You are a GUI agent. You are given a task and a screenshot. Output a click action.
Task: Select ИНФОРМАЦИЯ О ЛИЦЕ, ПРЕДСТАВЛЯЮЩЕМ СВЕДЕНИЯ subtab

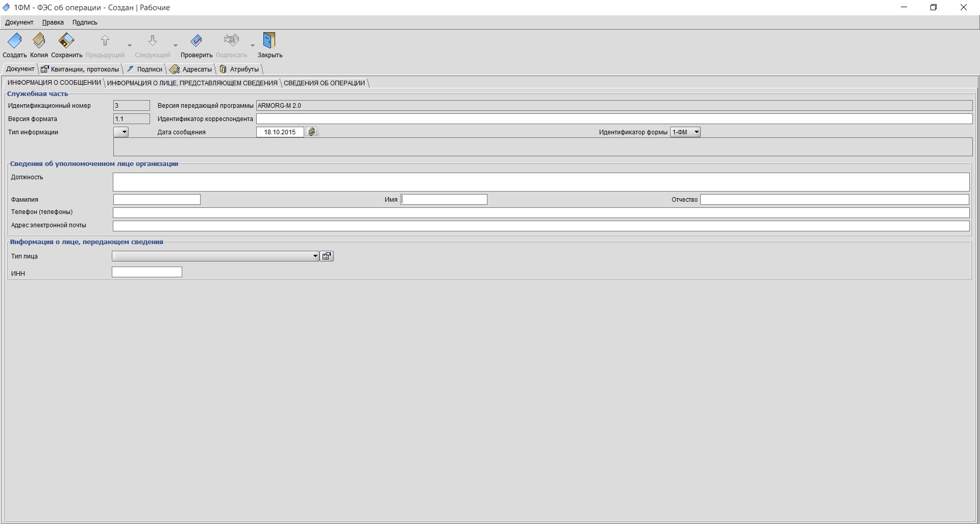point(192,83)
